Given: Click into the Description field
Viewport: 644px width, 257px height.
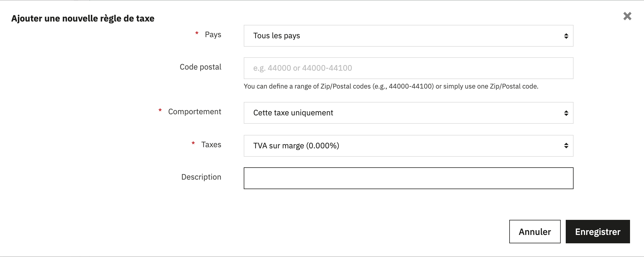Looking at the screenshot, I should (x=408, y=178).
